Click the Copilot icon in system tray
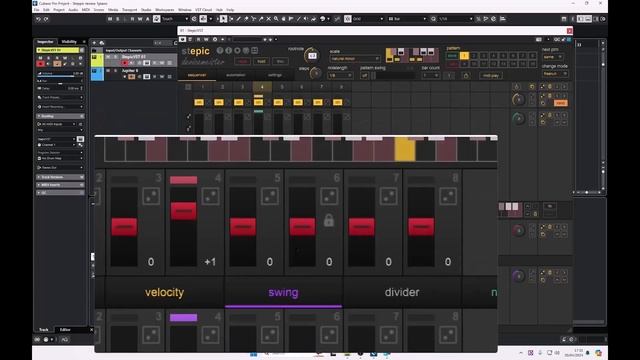This screenshot has height=360, width=640. tap(598, 353)
